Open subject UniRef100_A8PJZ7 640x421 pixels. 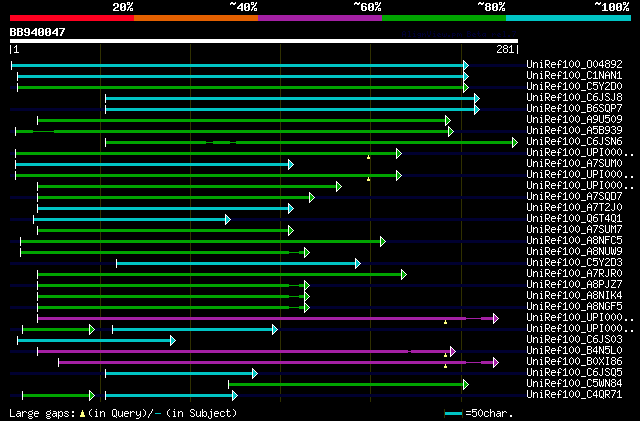pyautogui.click(x=574, y=285)
